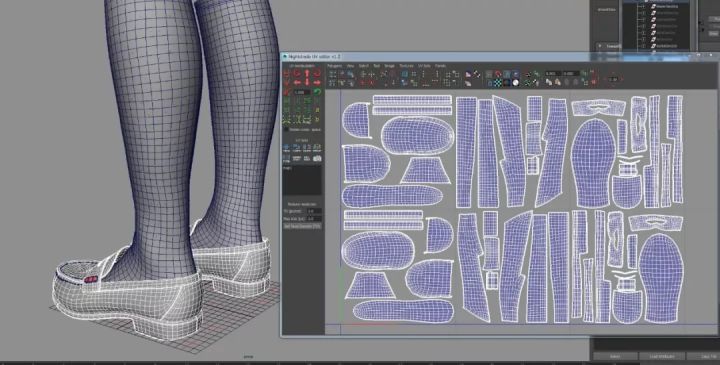Open the UV Sets menu
The height and width of the screenshot is (365, 720).
424,66
